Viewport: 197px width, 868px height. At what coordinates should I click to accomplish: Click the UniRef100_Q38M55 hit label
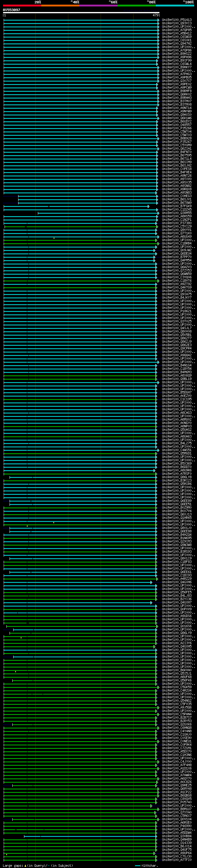click(176, 213)
